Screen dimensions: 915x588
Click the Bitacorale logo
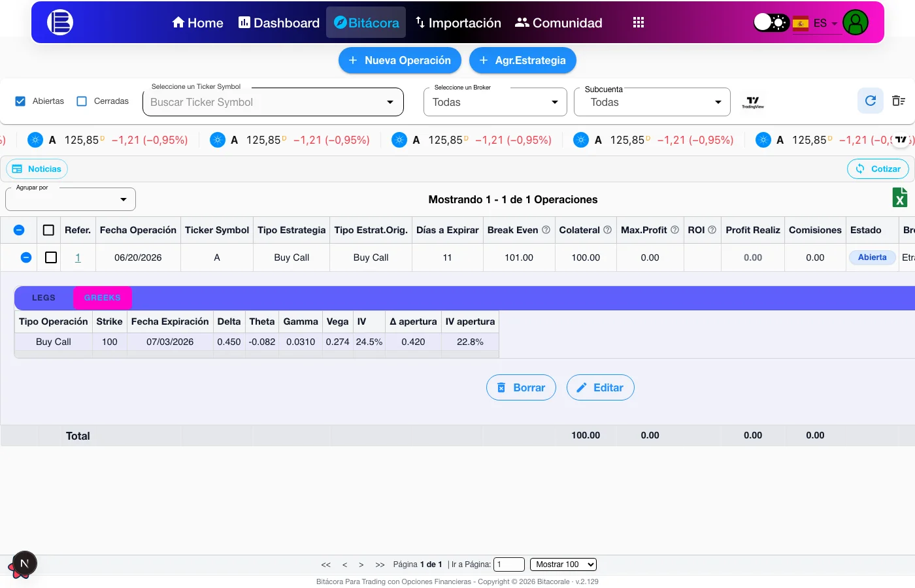click(x=60, y=22)
